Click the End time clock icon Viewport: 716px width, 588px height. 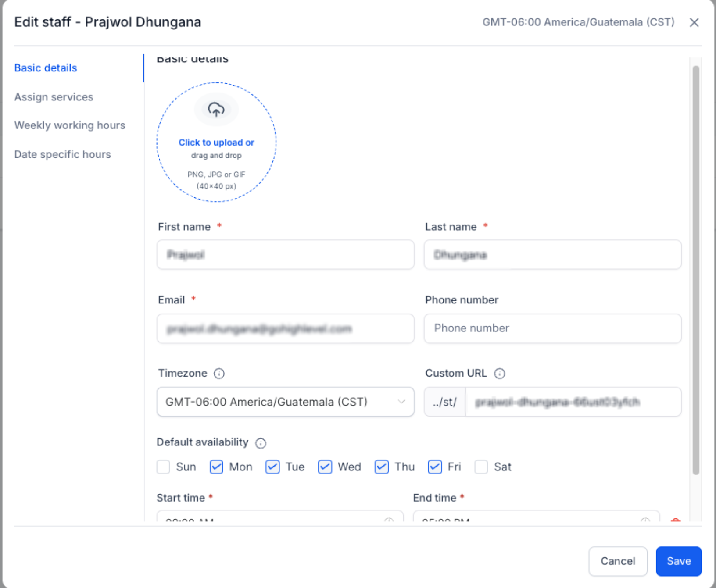645,520
